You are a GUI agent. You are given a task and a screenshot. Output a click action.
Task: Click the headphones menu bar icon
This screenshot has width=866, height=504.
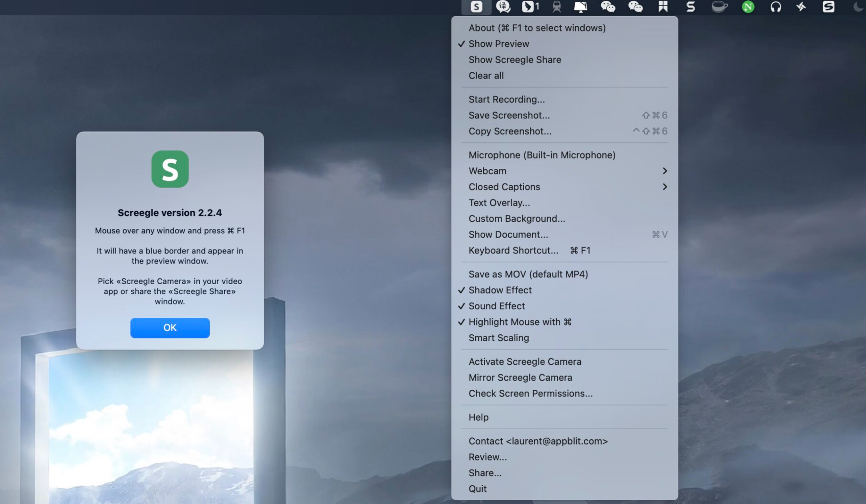776,7
